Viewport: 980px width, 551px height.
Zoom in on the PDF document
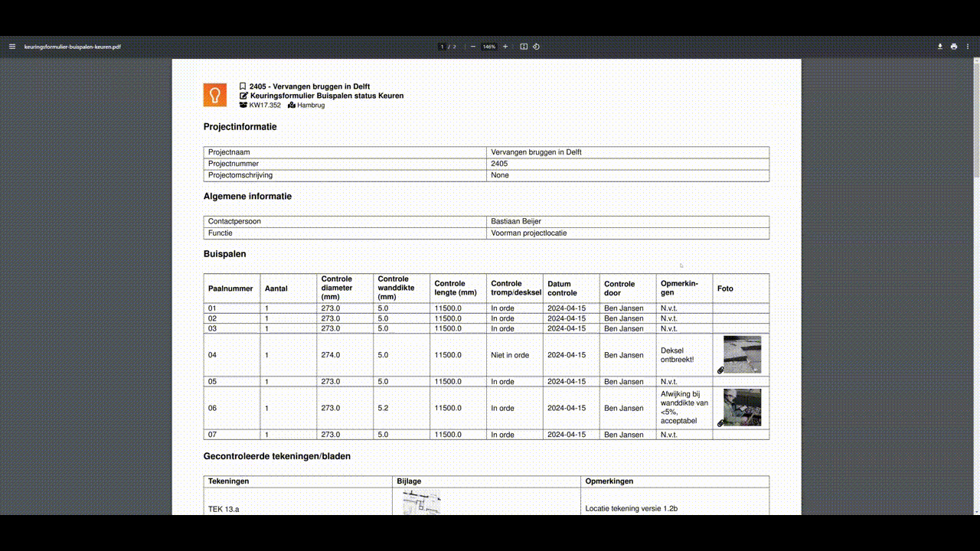[x=505, y=46]
